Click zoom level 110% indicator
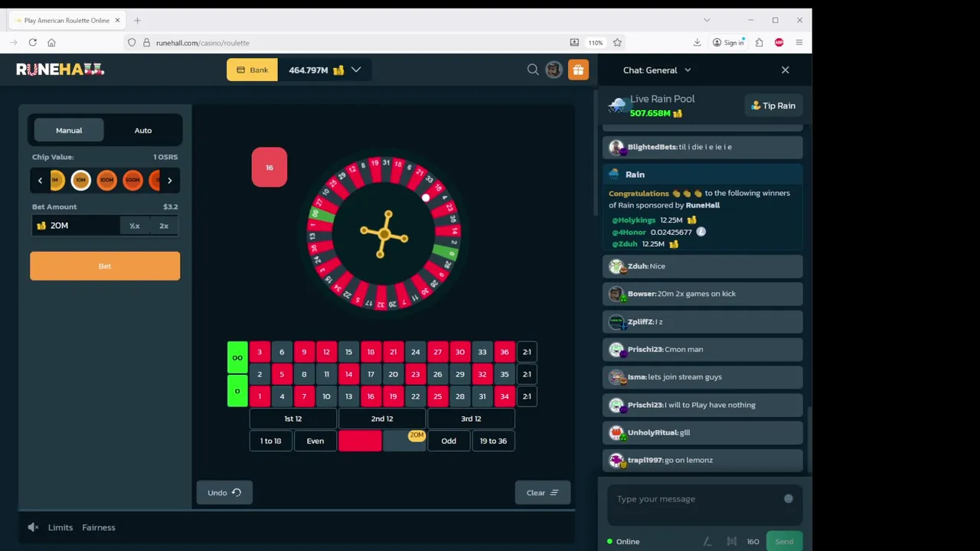The image size is (980, 551). tap(596, 43)
